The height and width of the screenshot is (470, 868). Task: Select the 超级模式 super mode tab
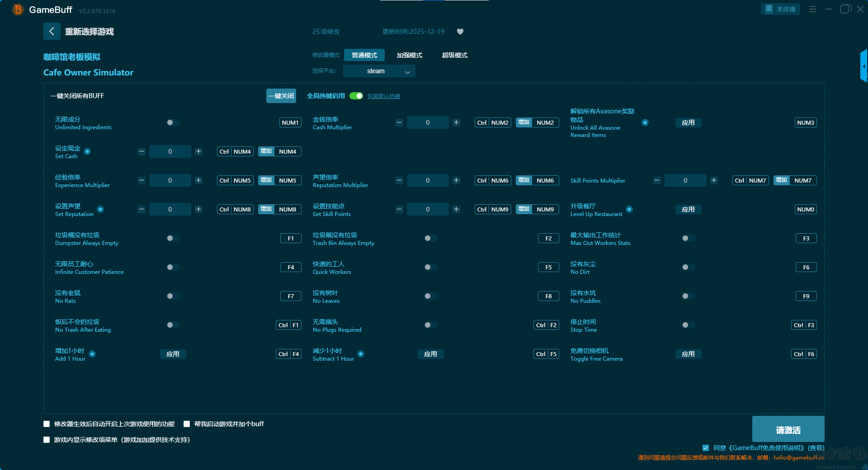pyautogui.click(x=454, y=55)
